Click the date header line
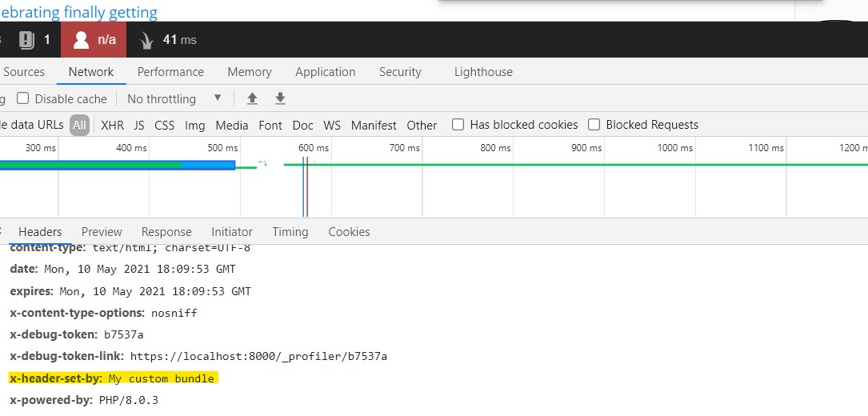The height and width of the screenshot is (416, 868). [x=123, y=270]
